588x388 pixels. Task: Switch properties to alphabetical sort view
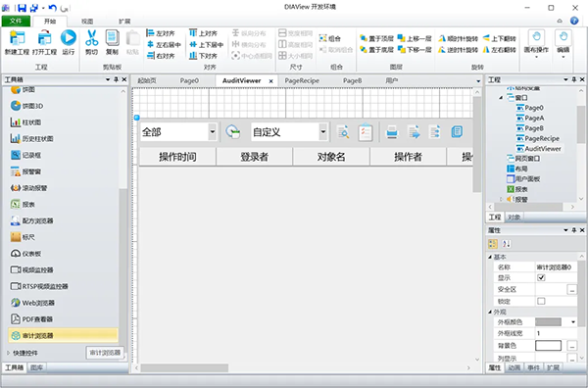pyautogui.click(x=507, y=244)
